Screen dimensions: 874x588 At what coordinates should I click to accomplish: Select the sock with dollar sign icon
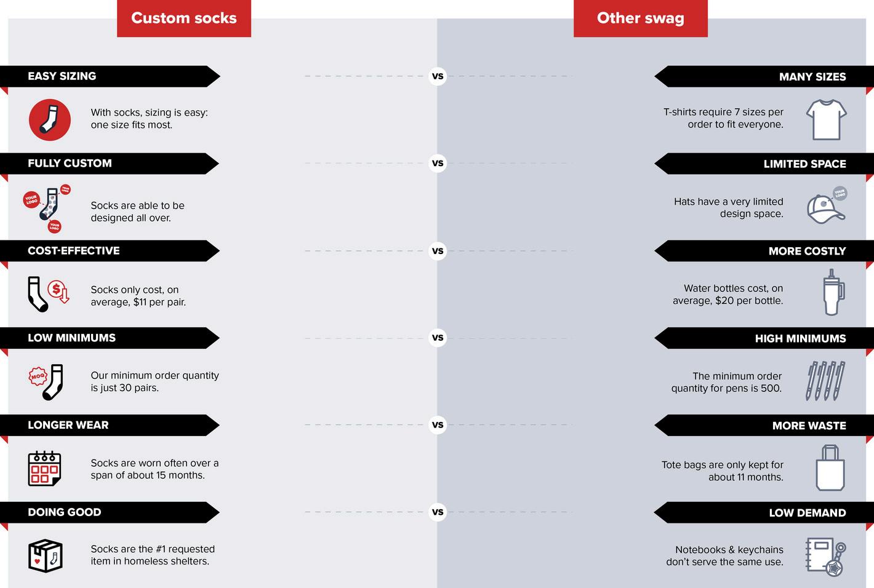click(x=48, y=294)
